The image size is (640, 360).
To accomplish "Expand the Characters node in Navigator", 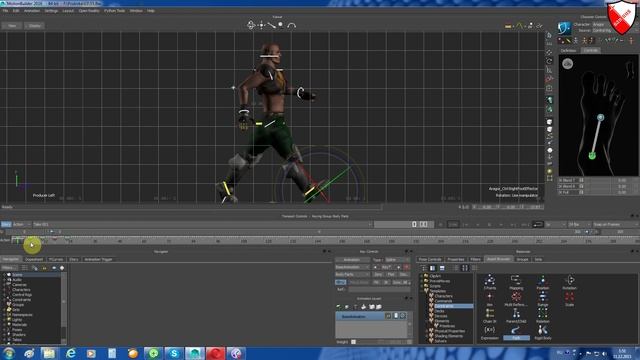I will (4, 290).
